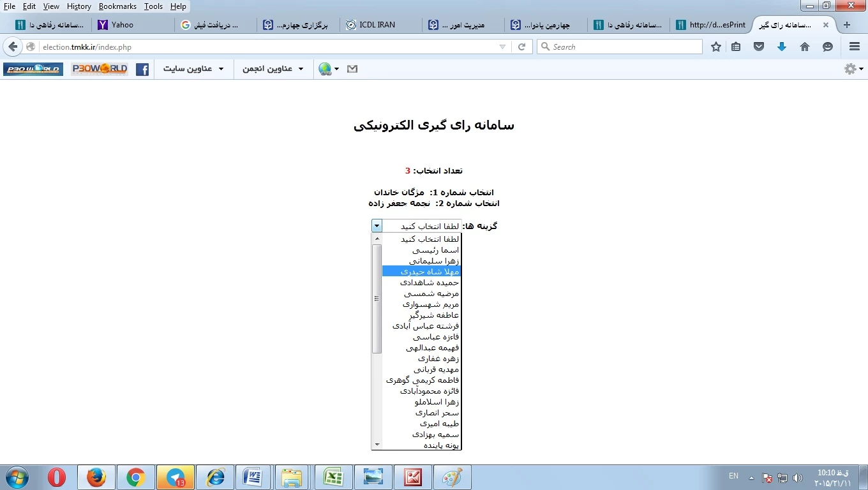Open the mail envelope toolbar icon
This screenshot has height=490, width=868.
pyautogui.click(x=352, y=69)
